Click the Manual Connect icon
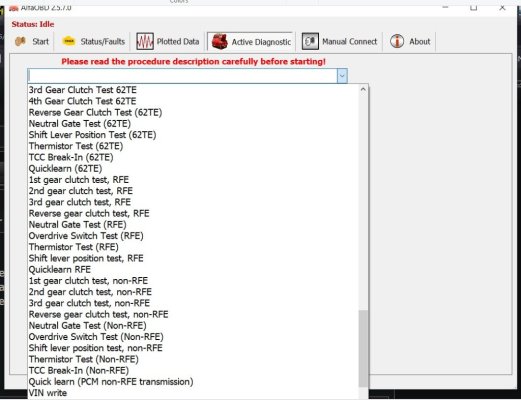The height and width of the screenshot is (400, 521). click(310, 41)
